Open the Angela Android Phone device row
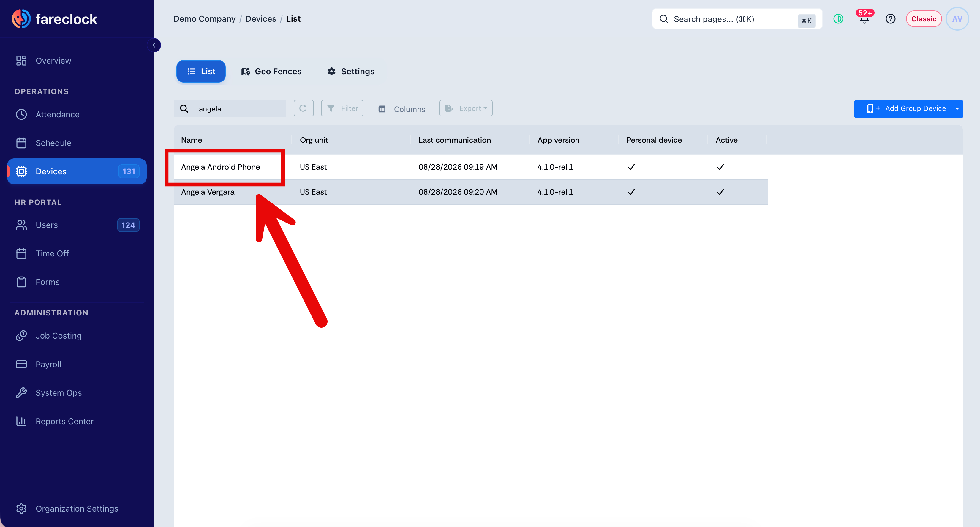Viewport: 980px width, 527px height. 471,167
